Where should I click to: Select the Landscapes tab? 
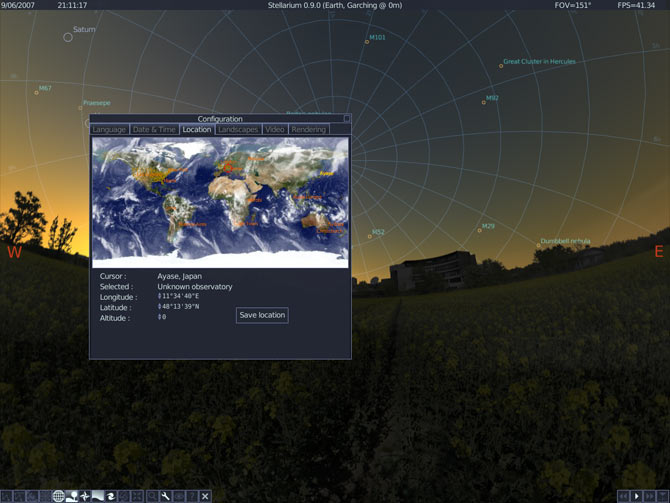[x=238, y=130]
